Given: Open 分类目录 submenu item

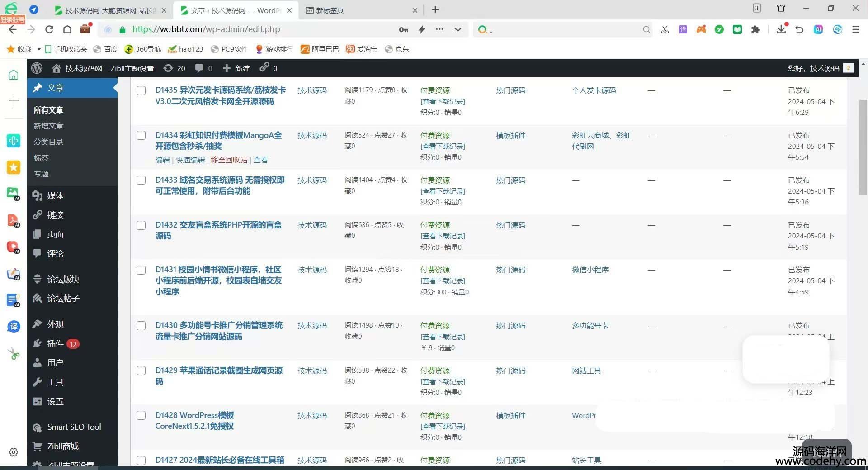Looking at the screenshot, I should point(48,142).
